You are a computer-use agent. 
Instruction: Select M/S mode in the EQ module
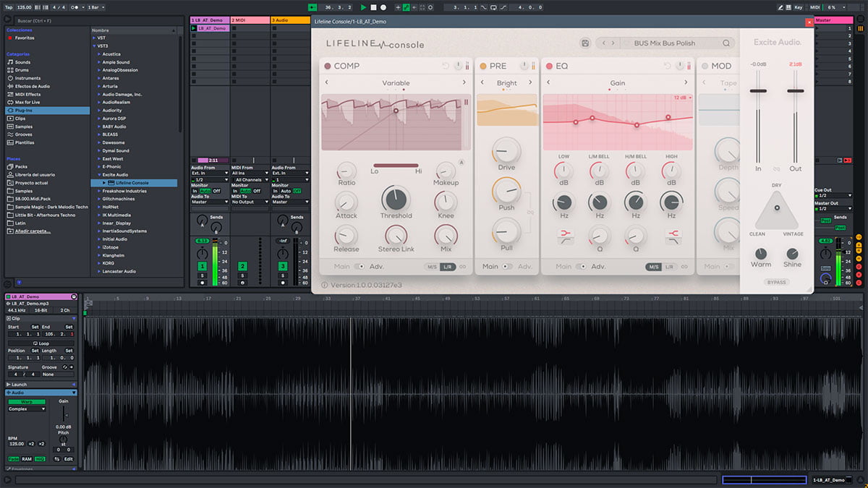tap(654, 267)
